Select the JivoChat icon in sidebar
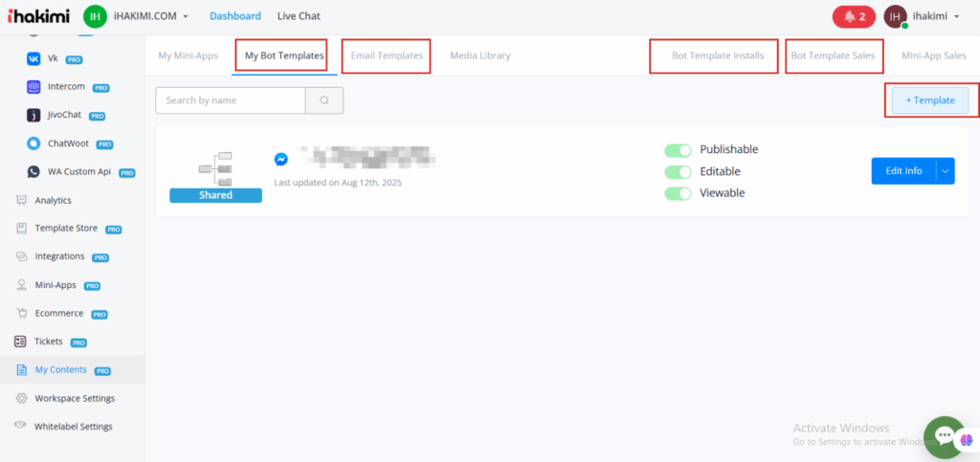Image resolution: width=980 pixels, height=462 pixels. click(x=33, y=116)
